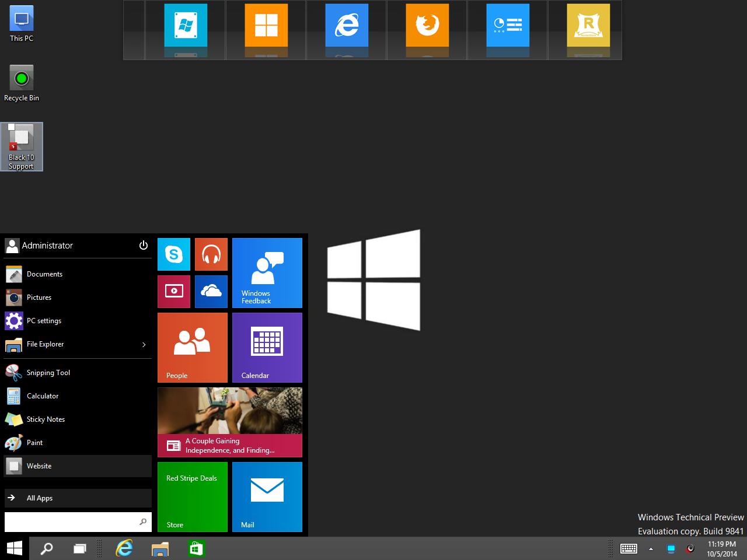Launch Sticky Notes
Image resolution: width=747 pixels, height=560 pixels.
pos(78,419)
